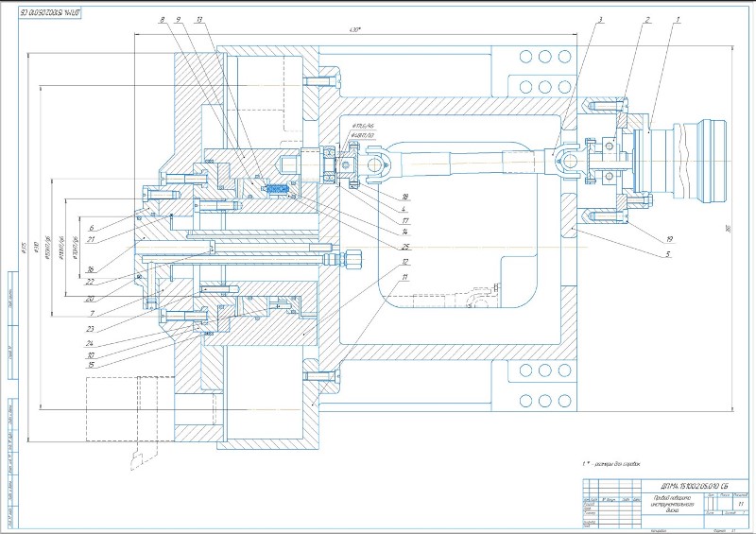Click part callout number 5
Viewport: 756px width, 534px height.
point(668,253)
